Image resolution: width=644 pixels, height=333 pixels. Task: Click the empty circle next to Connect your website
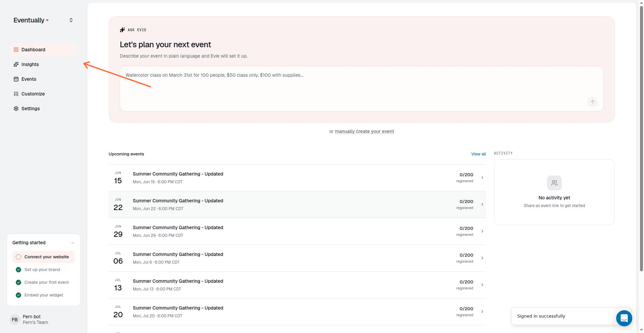pos(18,257)
